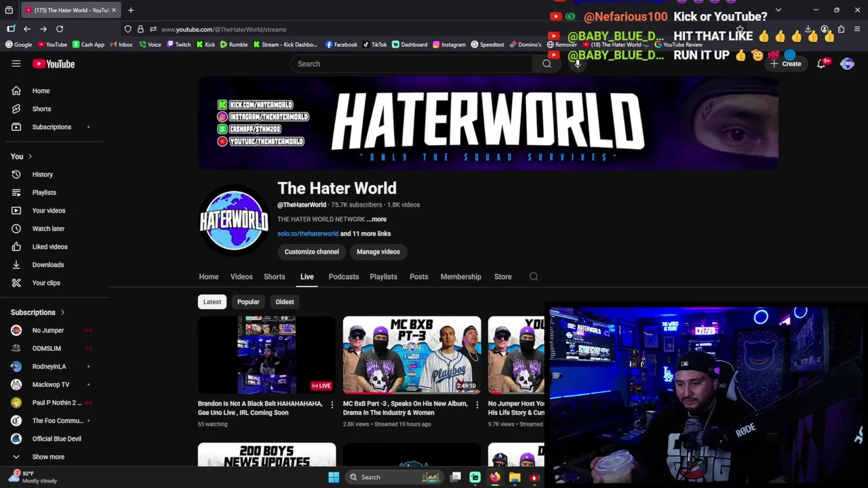Image resolution: width=868 pixels, height=488 pixels.
Task: Click the Manage videos button
Action: (378, 251)
